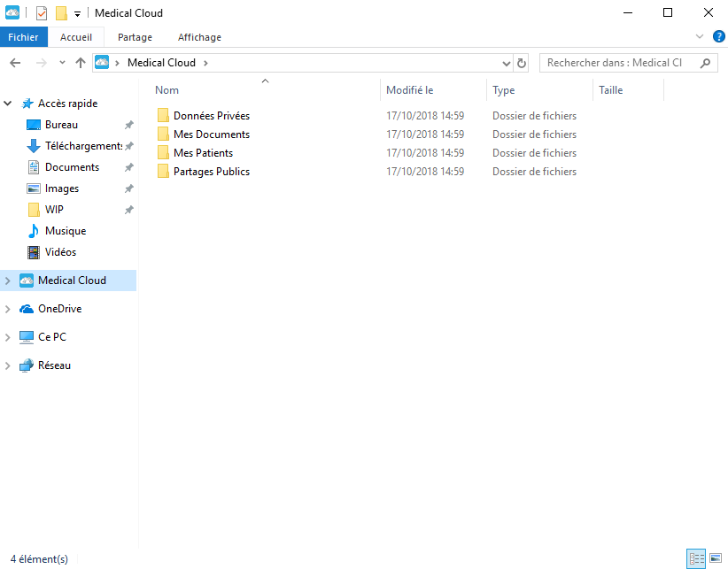Click the Mes Patients folder icon
The width and height of the screenshot is (728, 569).
[163, 152]
